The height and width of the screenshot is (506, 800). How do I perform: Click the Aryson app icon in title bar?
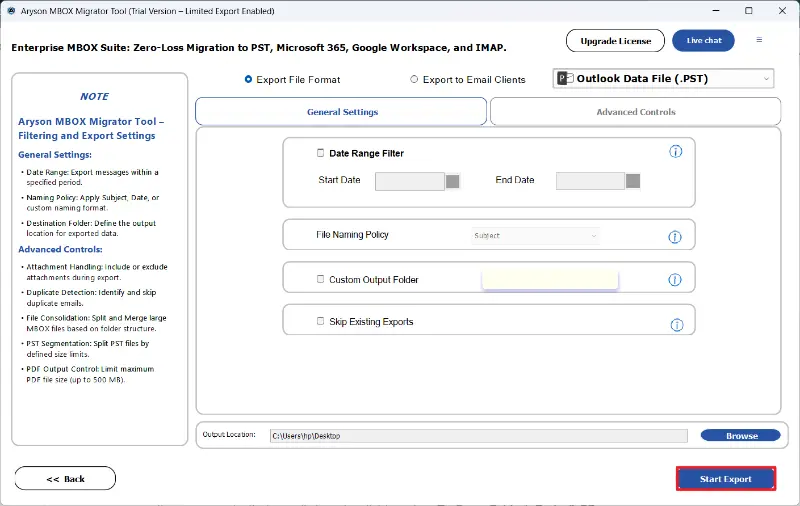point(11,11)
